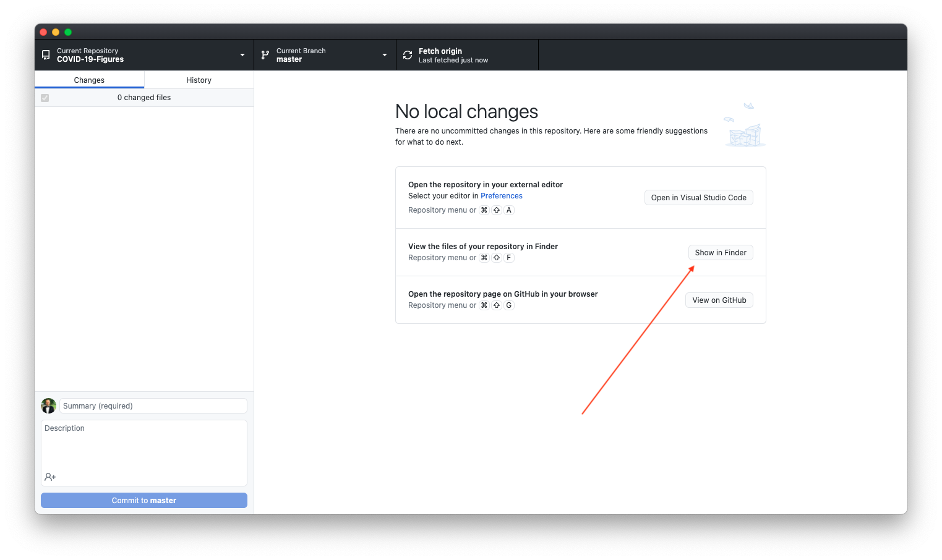
Task: Maximize the window with the green button
Action: 68,32
